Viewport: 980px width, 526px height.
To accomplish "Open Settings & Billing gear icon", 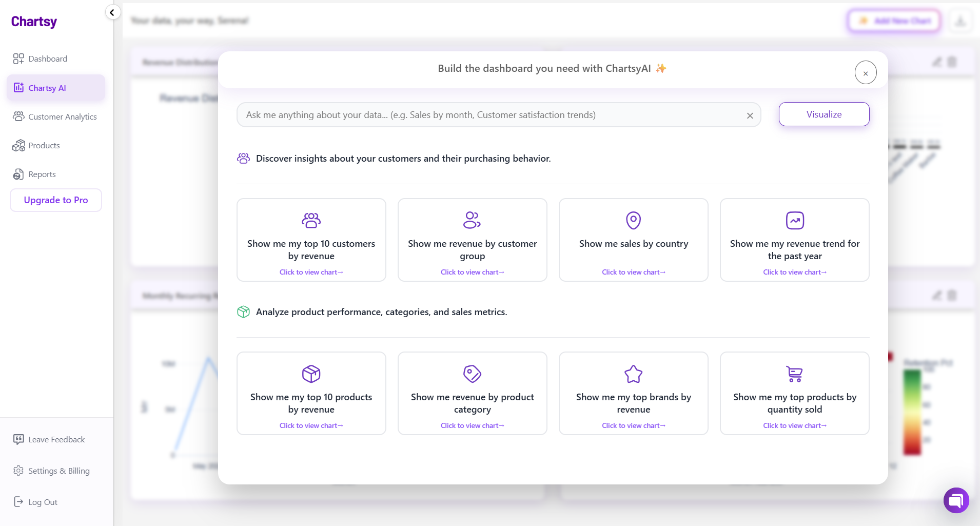I will (x=18, y=471).
